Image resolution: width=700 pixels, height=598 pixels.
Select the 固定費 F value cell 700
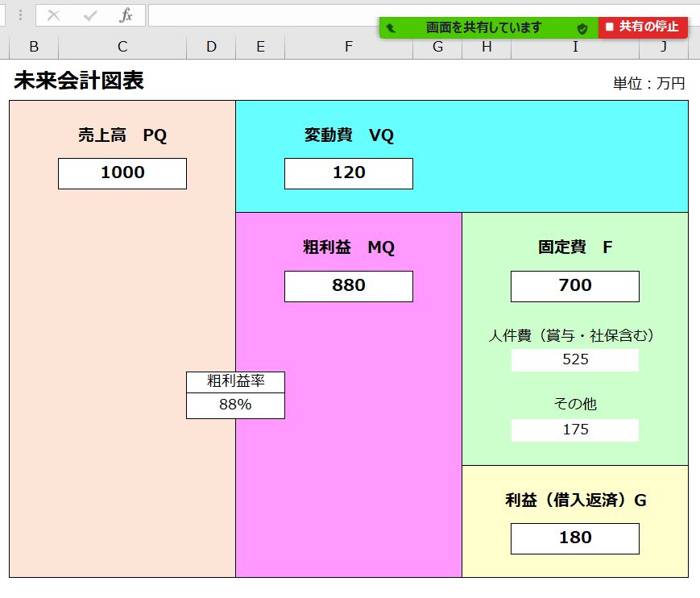click(575, 286)
